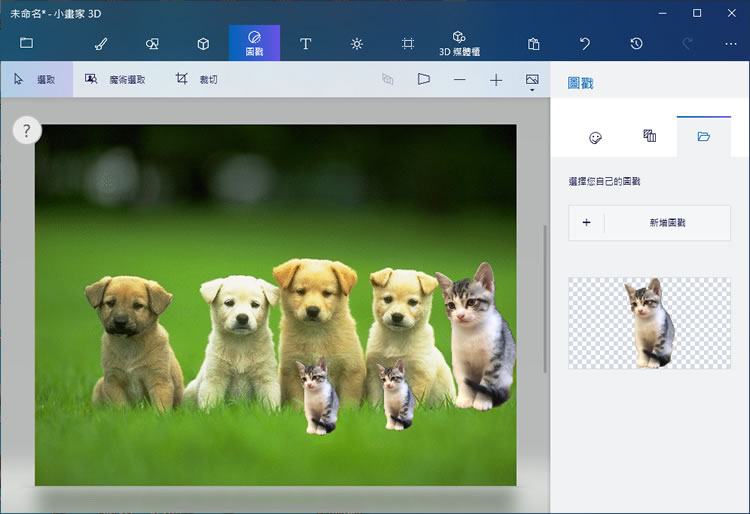Open the more options ellipsis menu
The height and width of the screenshot is (514, 750).
[x=731, y=44]
